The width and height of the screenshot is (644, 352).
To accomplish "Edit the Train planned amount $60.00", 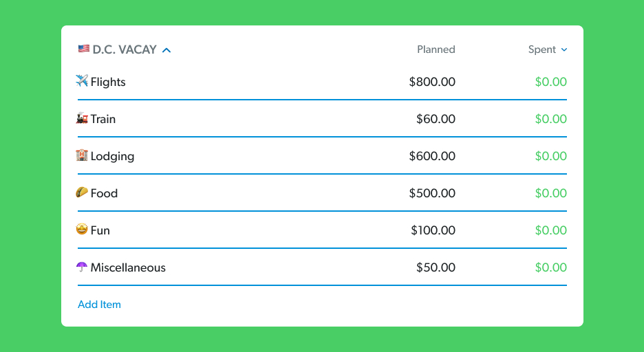I will (436, 119).
